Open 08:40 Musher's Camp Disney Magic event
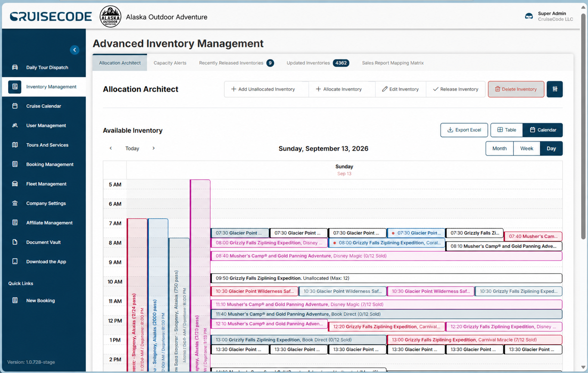Screen dimensions: 588x373 tap(387, 256)
